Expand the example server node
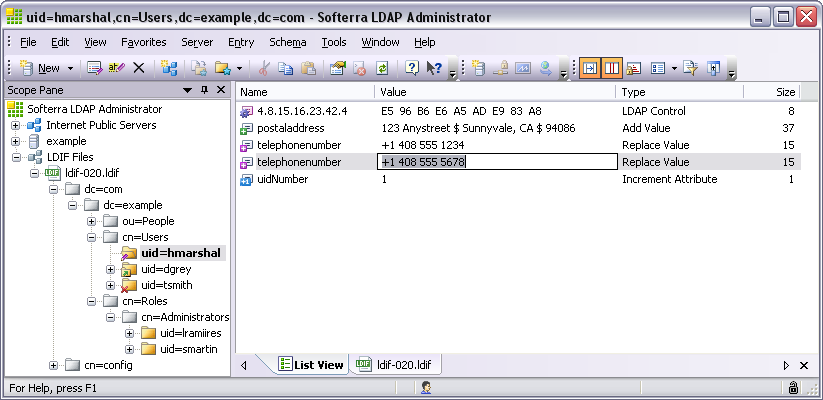Image resolution: width=823 pixels, height=400 pixels. [15, 142]
